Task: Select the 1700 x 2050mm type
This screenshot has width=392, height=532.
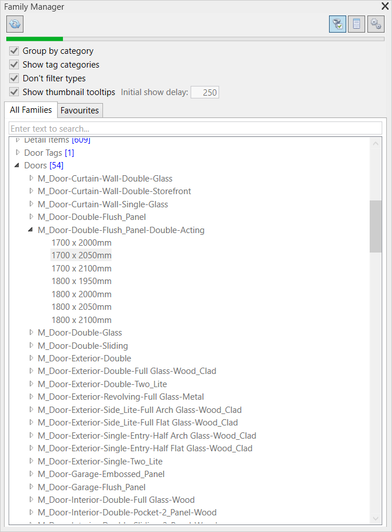Action: (x=81, y=255)
